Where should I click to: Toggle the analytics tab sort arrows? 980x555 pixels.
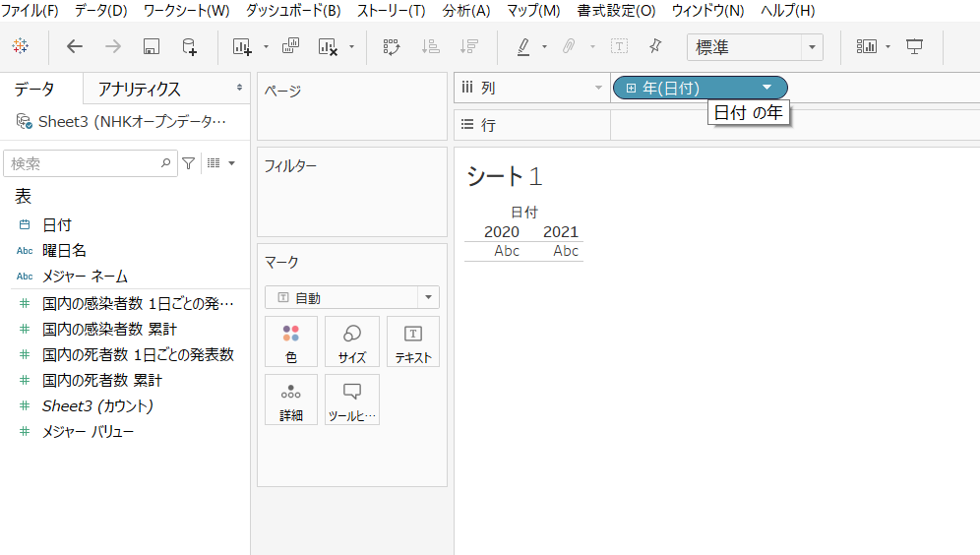[x=239, y=88]
